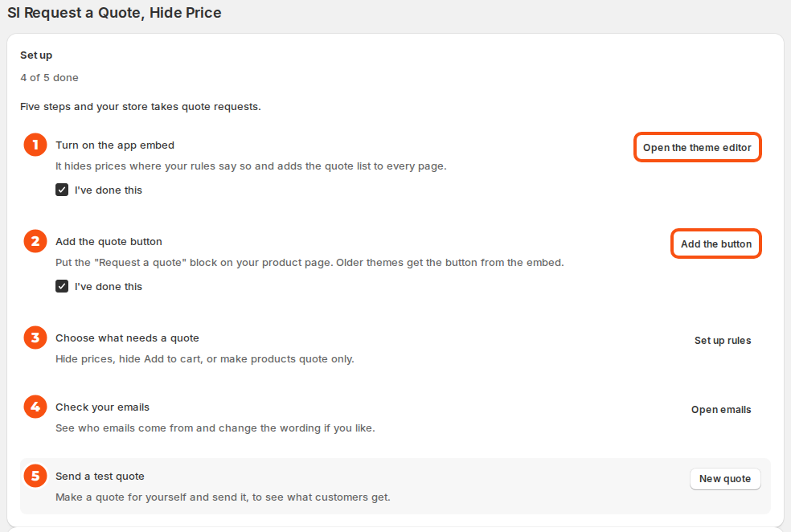
Task: Click the Open emails button
Action: (x=721, y=410)
